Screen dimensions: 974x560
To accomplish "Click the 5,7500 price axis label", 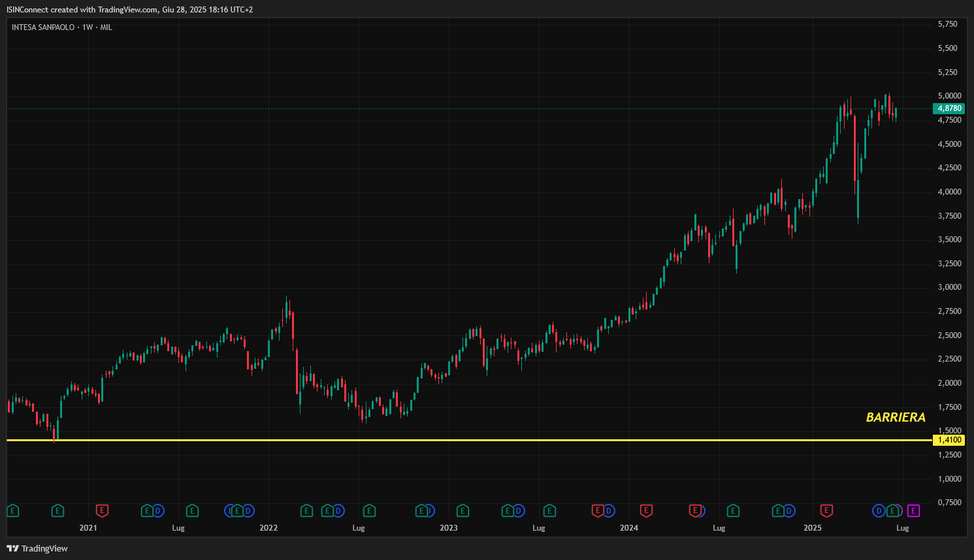I will click(x=948, y=24).
